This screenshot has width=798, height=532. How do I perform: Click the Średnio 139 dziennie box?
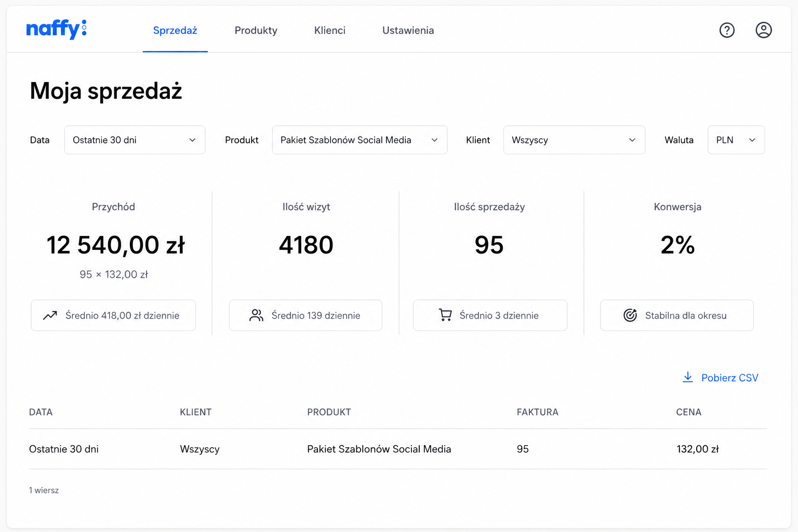pos(305,315)
